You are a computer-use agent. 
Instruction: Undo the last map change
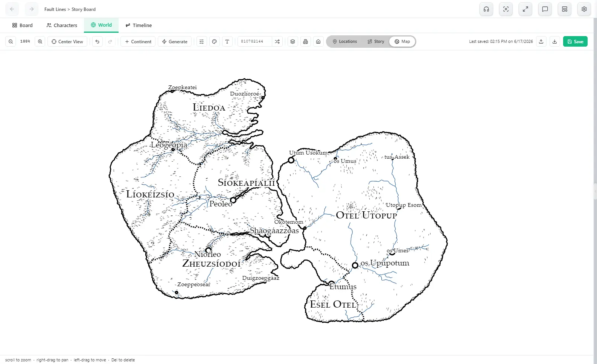97,42
